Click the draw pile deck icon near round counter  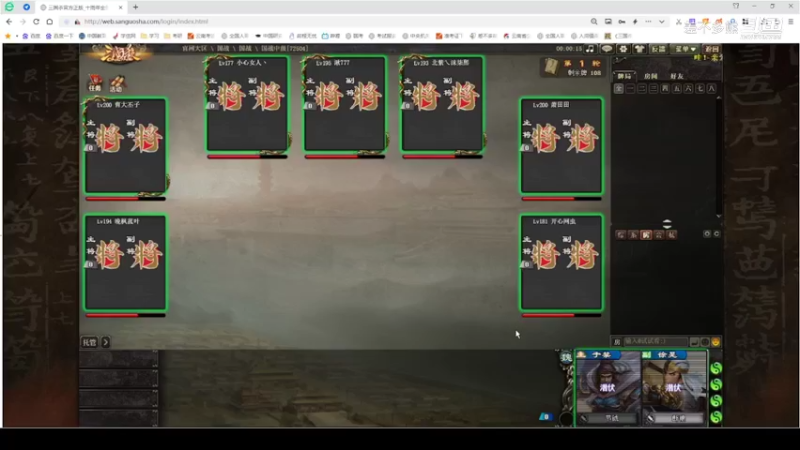(x=551, y=66)
